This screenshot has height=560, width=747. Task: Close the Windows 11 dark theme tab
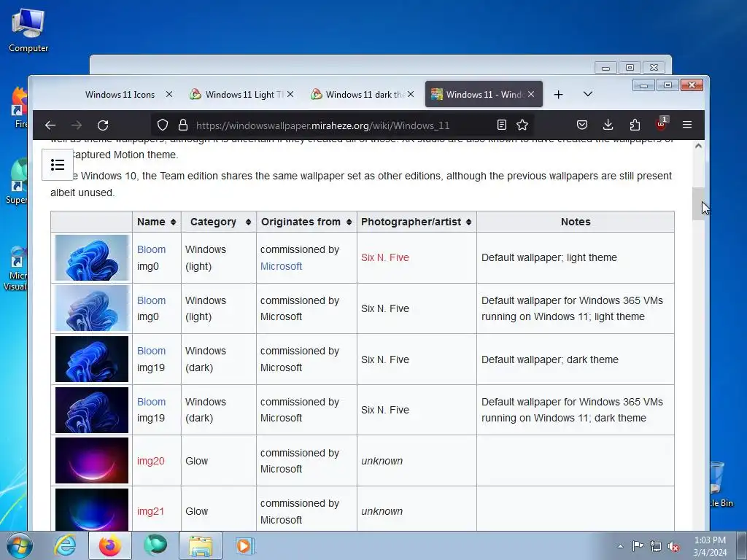[x=411, y=94]
